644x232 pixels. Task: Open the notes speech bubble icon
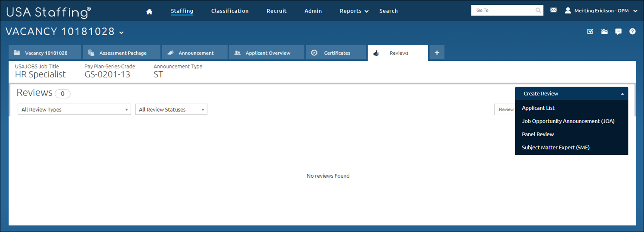pos(618,31)
